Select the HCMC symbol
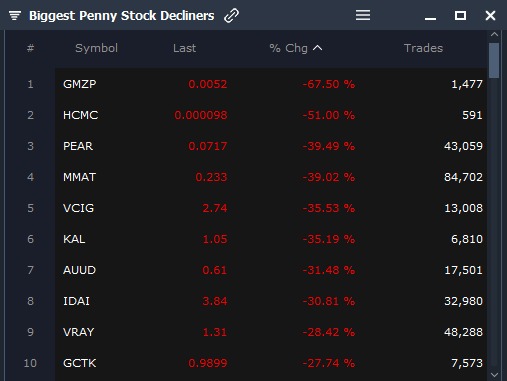Screen dimensions: 507x381 point(80,115)
